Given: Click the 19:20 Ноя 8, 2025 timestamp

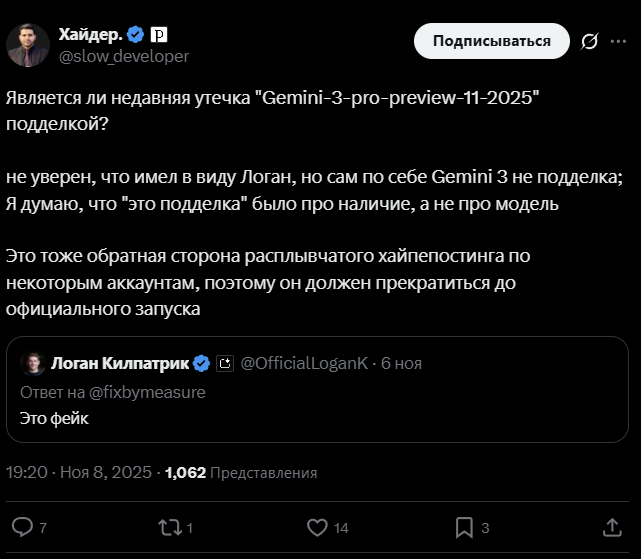Looking at the screenshot, I should [80, 472].
